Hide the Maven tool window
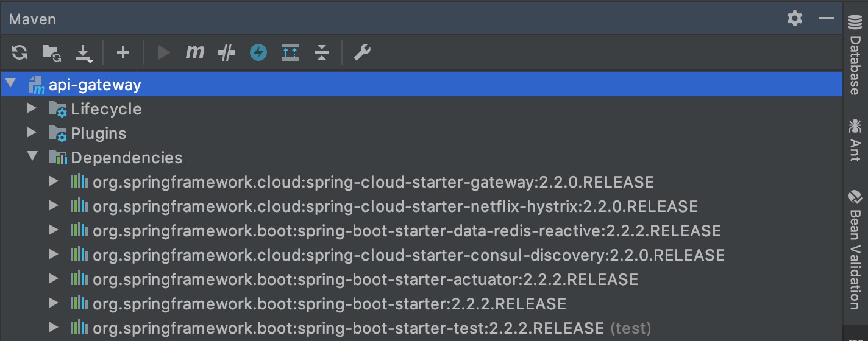The image size is (868, 341). (827, 19)
